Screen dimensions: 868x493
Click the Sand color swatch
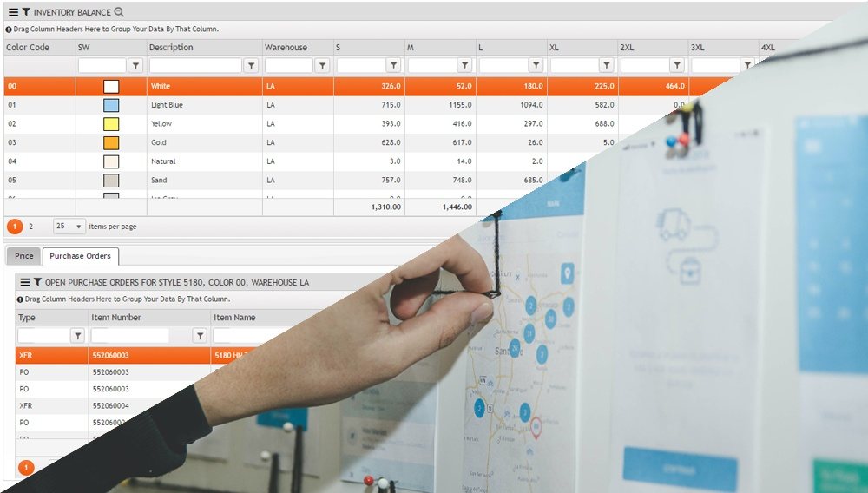coord(111,181)
